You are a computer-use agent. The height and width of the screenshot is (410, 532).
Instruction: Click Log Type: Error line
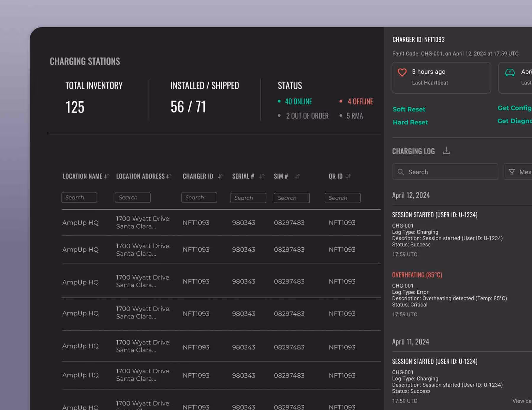[410, 292]
